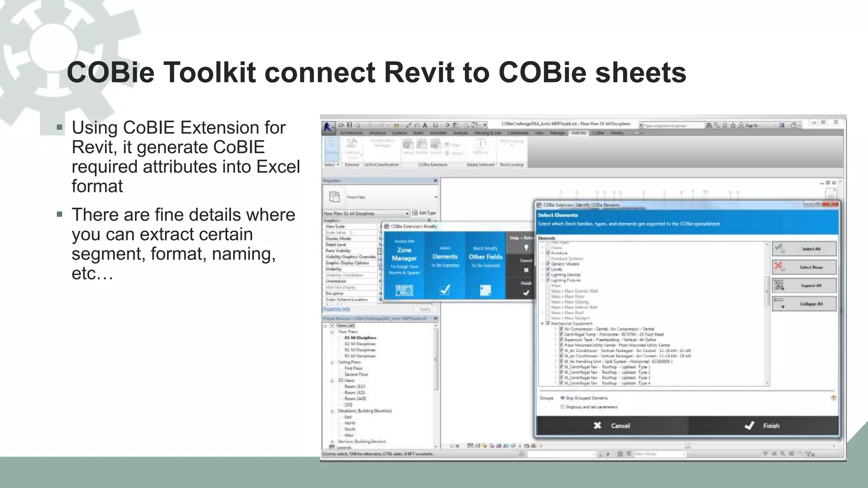Image resolution: width=868 pixels, height=488 pixels.
Task: Click the Help lightbulb in Modify dialog
Action: 526,247
